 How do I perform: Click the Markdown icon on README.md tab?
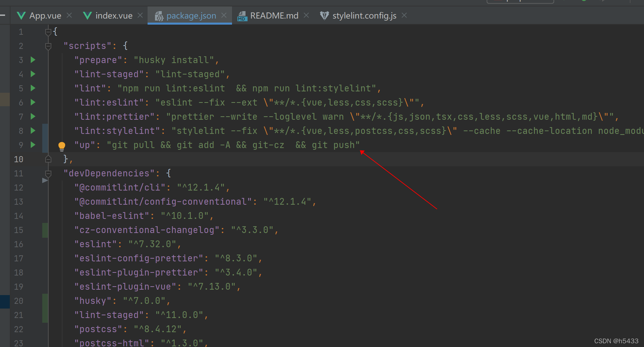pos(242,16)
